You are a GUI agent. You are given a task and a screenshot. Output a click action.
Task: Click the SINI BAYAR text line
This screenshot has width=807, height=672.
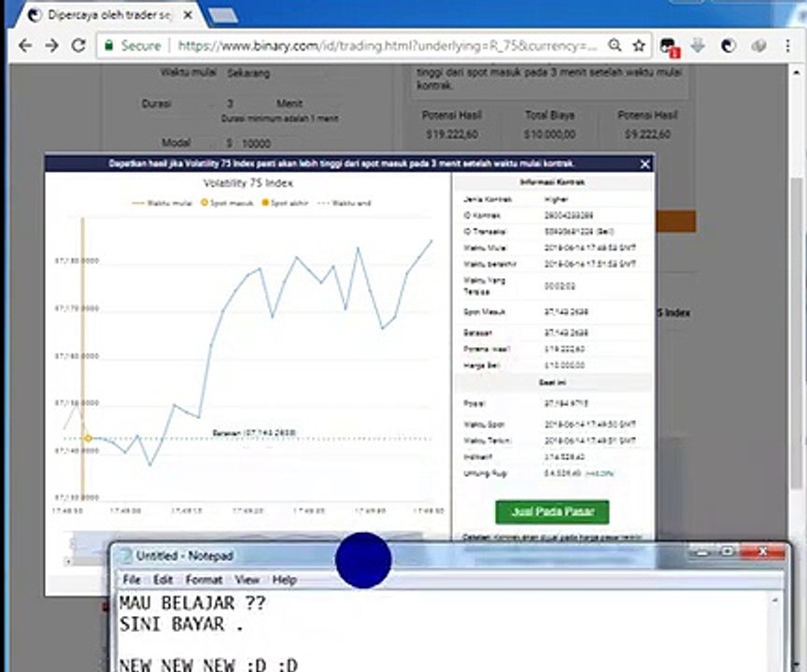pyautogui.click(x=181, y=624)
